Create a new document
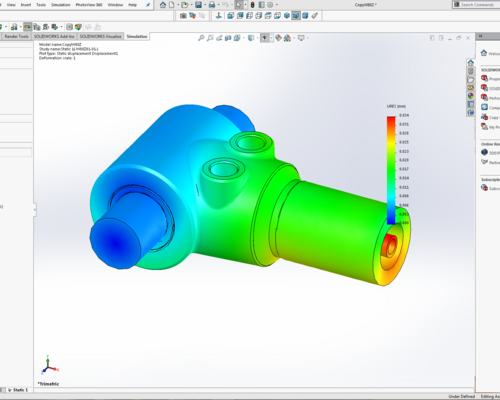Screen dimensions: 500x400 (x=172, y=5)
